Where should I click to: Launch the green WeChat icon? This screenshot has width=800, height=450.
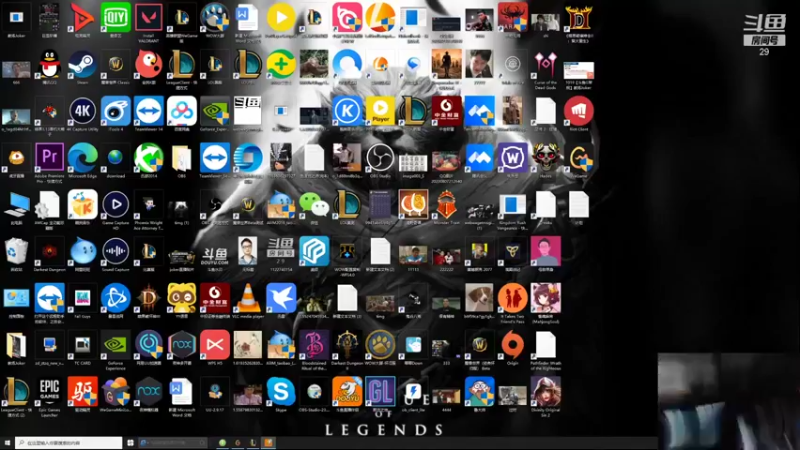pos(314,205)
